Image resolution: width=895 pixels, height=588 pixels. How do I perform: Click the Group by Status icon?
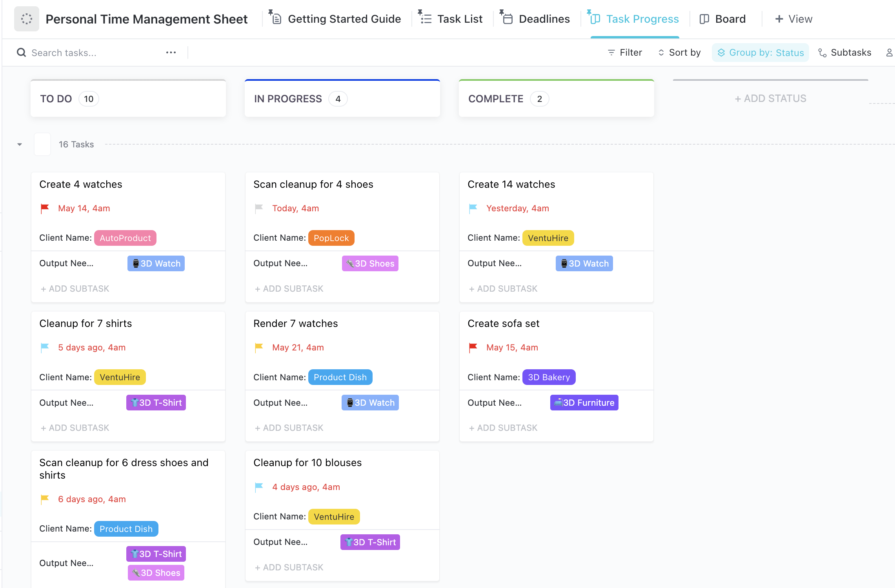[720, 52]
